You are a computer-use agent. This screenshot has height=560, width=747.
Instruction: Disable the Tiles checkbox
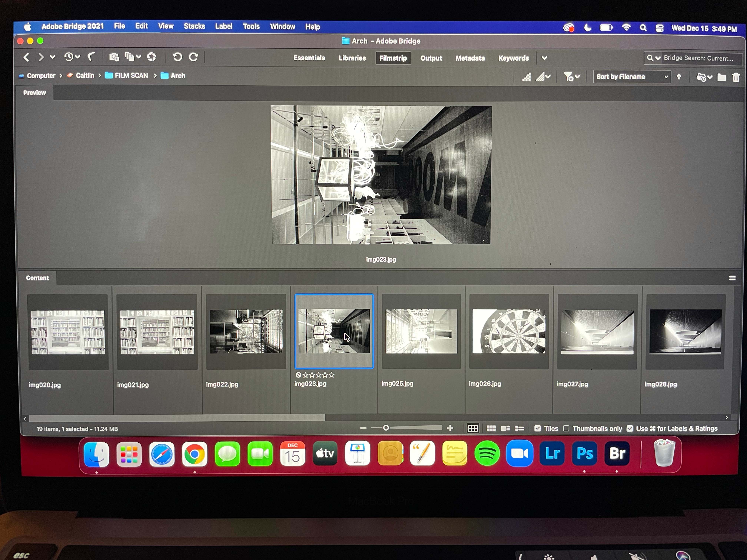pos(537,428)
